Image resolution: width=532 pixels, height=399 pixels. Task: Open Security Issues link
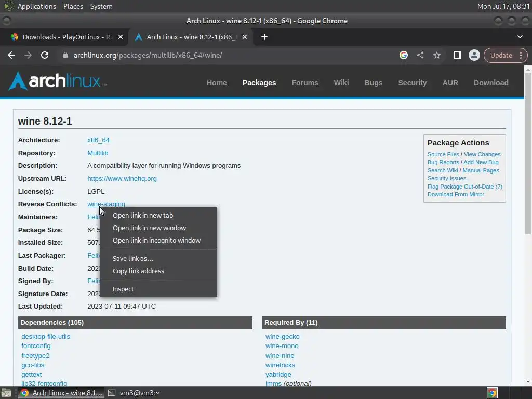pyautogui.click(x=446, y=179)
